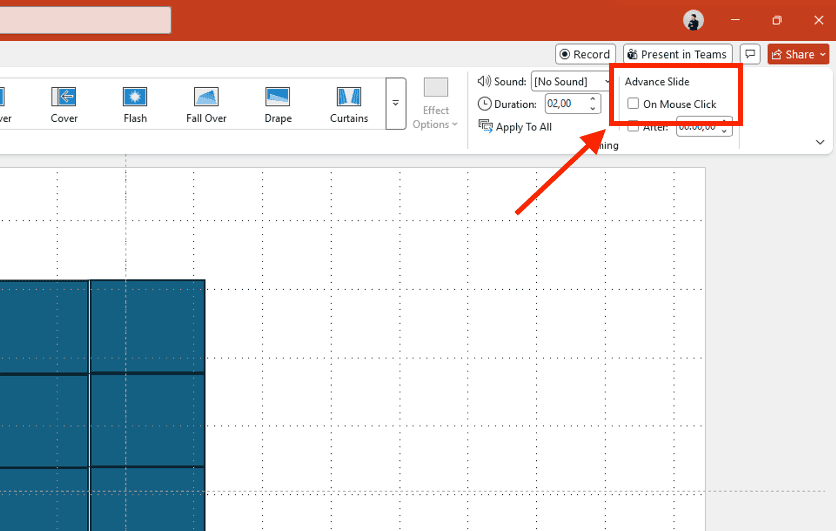Increase Duration with the up stepper
This screenshot has height=531, width=836.
pyautogui.click(x=593, y=99)
